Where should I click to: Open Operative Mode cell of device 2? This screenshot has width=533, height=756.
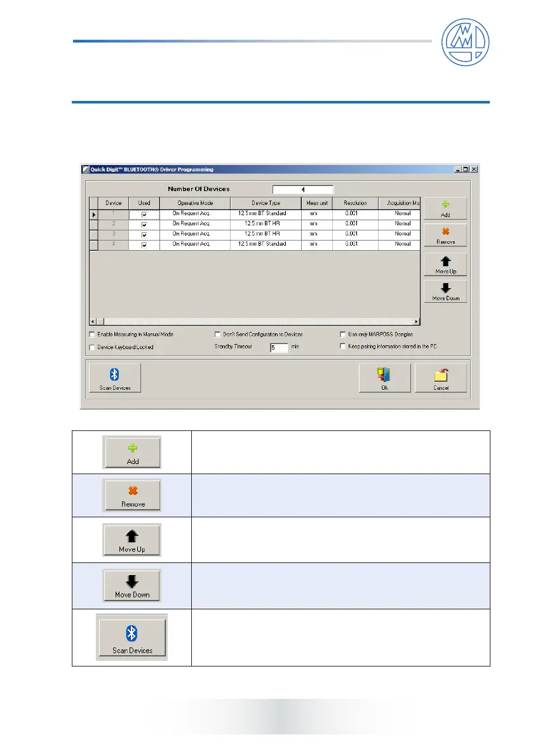point(195,223)
